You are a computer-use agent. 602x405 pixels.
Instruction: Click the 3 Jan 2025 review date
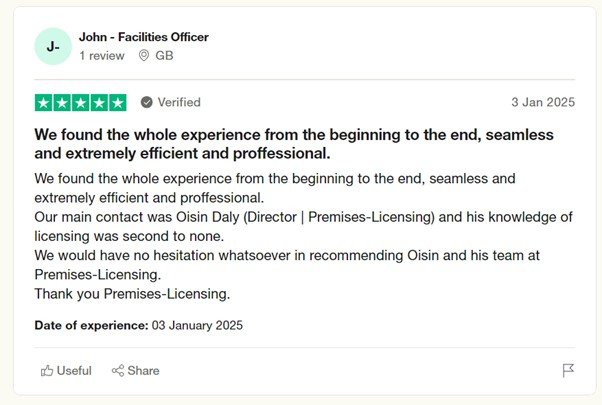[x=543, y=102]
